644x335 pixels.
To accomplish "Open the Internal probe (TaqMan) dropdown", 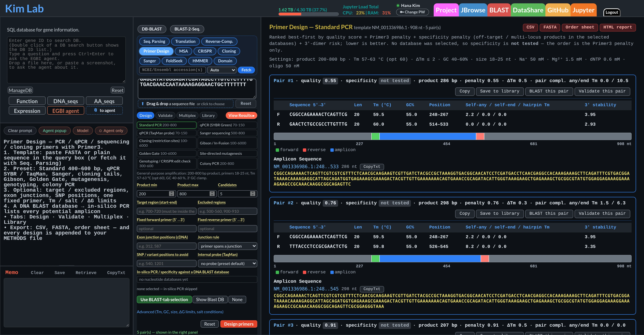I will click(x=227, y=263).
